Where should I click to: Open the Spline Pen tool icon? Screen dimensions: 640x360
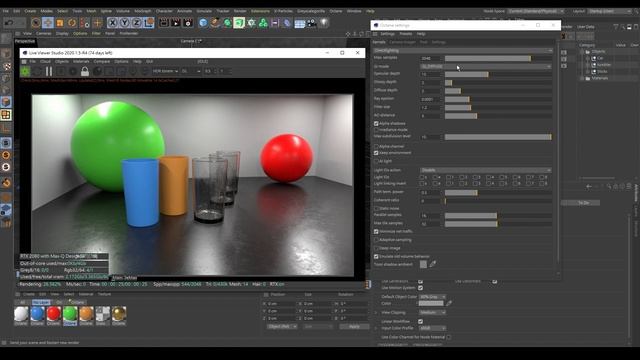click(x=215, y=23)
